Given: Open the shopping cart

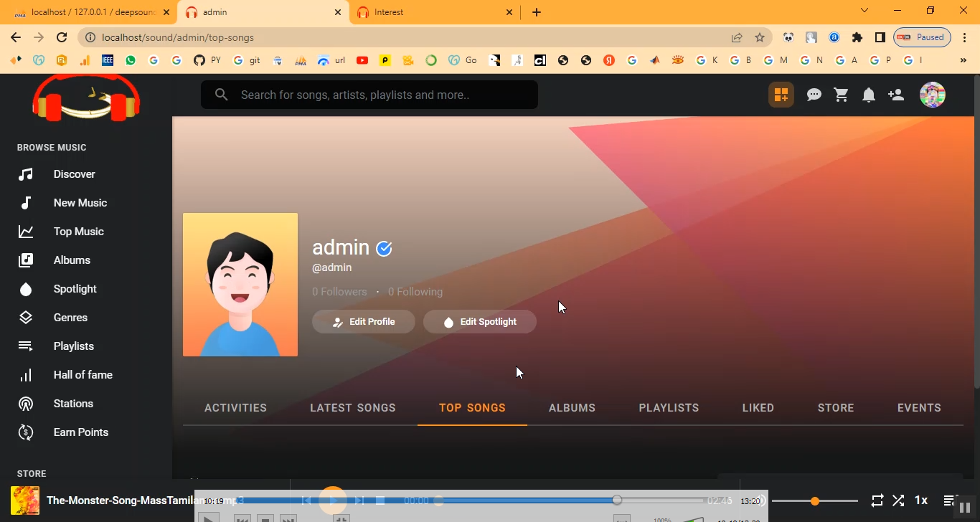Looking at the screenshot, I should pos(841,95).
